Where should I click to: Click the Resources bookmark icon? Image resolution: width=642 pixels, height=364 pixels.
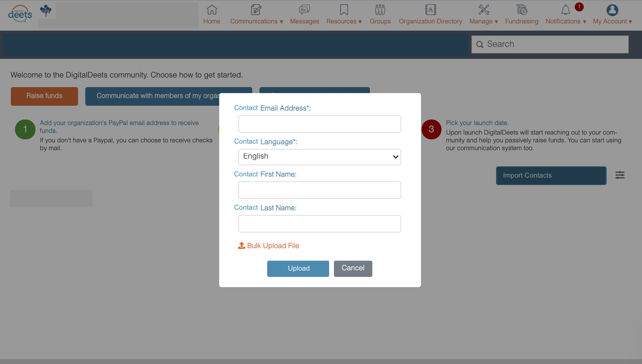tap(344, 10)
